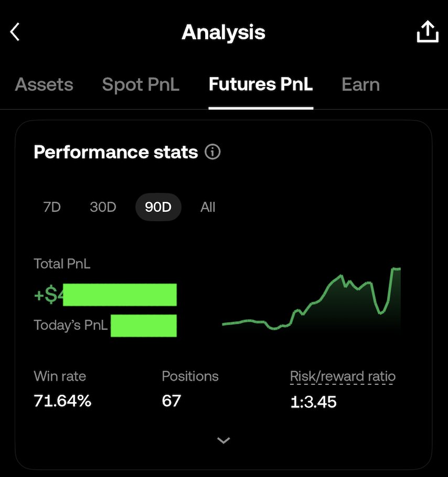Tap the Risk/reward ratio underlined label
Image resolution: width=448 pixels, height=477 pixels.
point(343,376)
